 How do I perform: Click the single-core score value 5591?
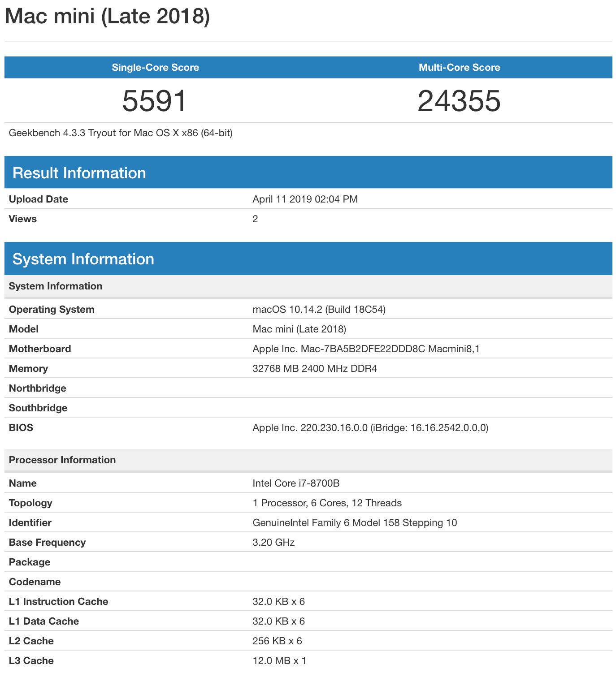(155, 101)
